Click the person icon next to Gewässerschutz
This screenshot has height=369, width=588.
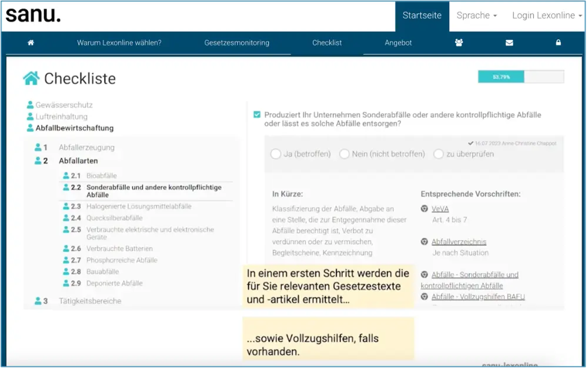click(31, 105)
